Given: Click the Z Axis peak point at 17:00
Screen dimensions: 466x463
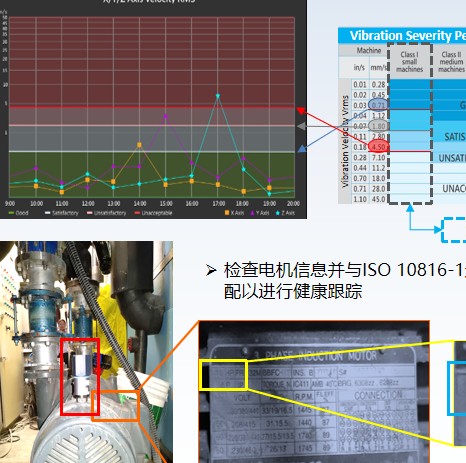Looking at the screenshot, I should click(218, 96).
